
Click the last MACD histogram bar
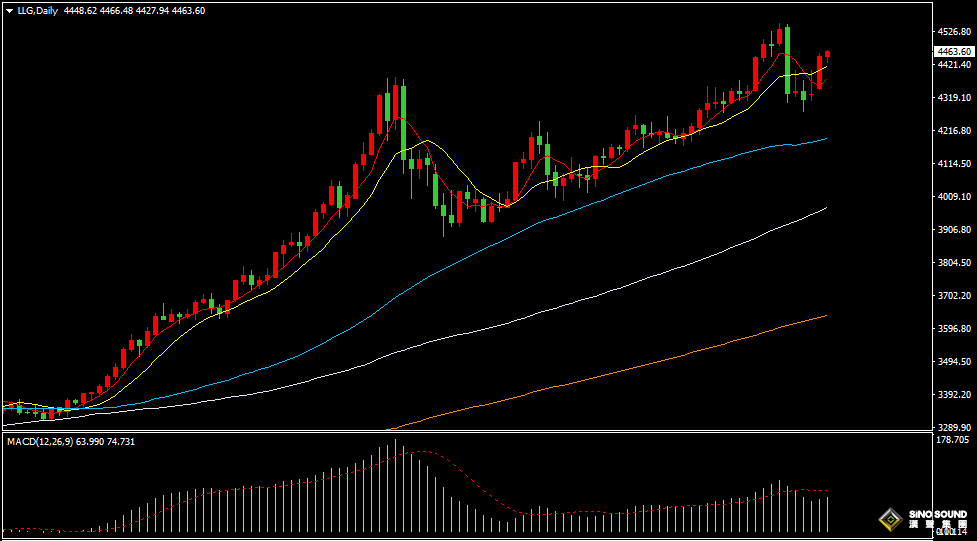click(828, 513)
